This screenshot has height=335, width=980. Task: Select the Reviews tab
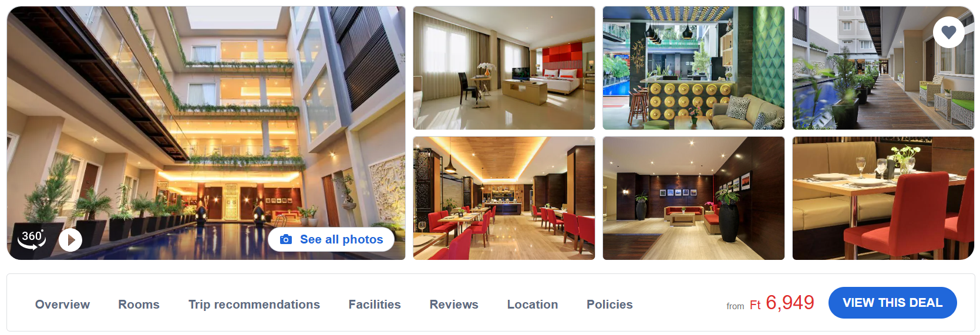(x=454, y=304)
